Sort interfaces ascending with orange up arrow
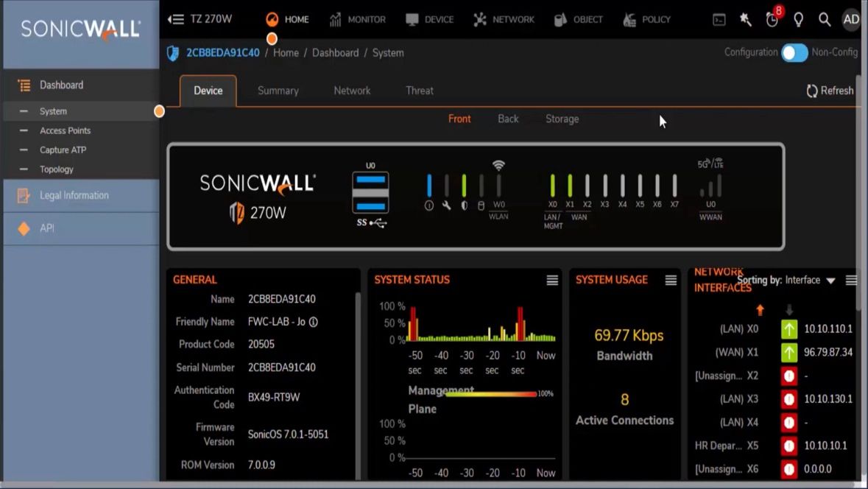Screen dimensions: 868x489 pos(760,310)
